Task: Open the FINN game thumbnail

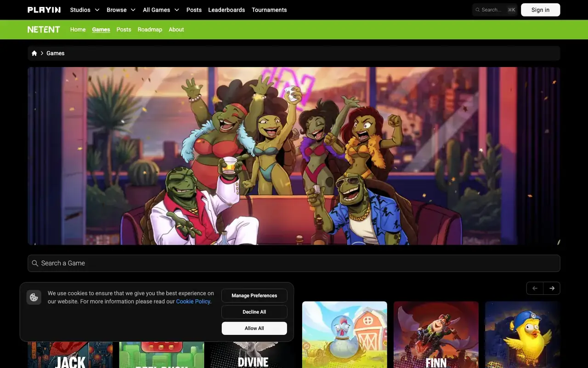Action: [x=436, y=334]
